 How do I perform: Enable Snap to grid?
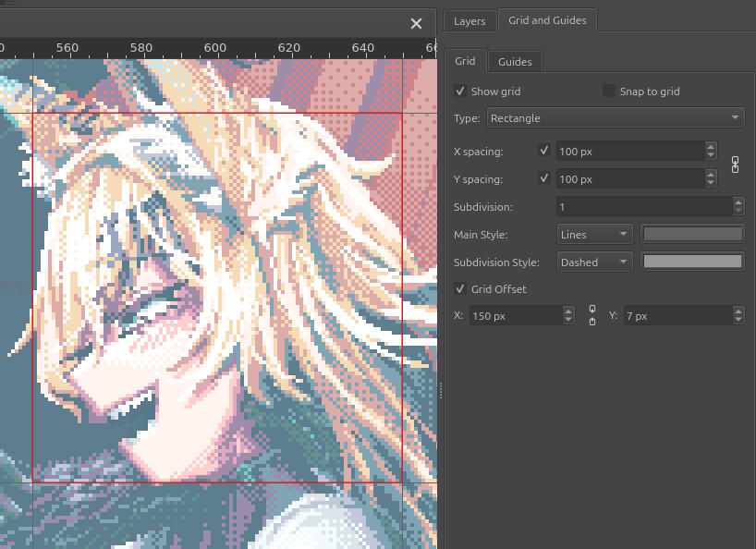[609, 91]
